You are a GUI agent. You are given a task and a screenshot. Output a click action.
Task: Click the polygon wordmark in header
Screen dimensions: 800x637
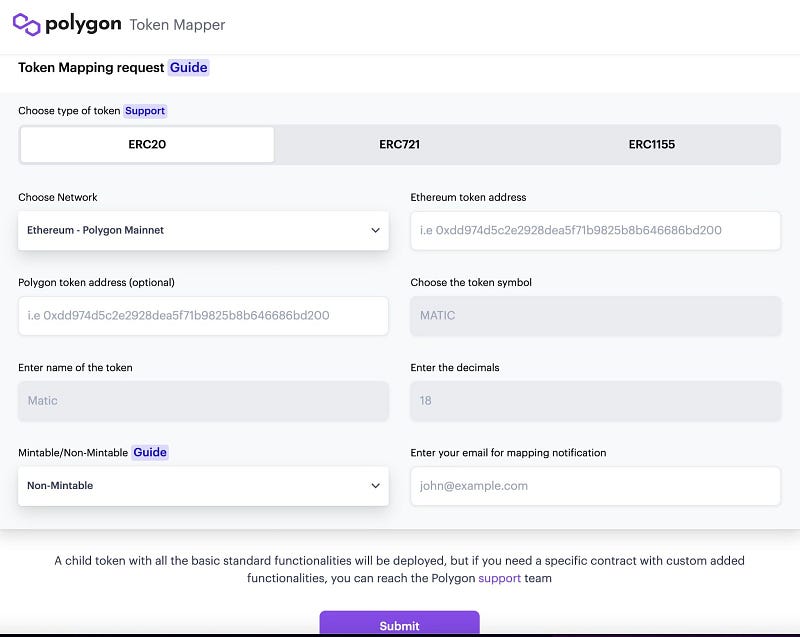click(83, 24)
